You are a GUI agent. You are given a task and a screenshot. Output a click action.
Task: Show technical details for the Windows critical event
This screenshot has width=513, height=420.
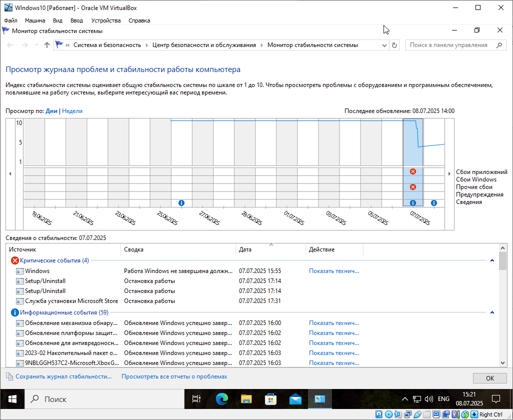(x=333, y=271)
